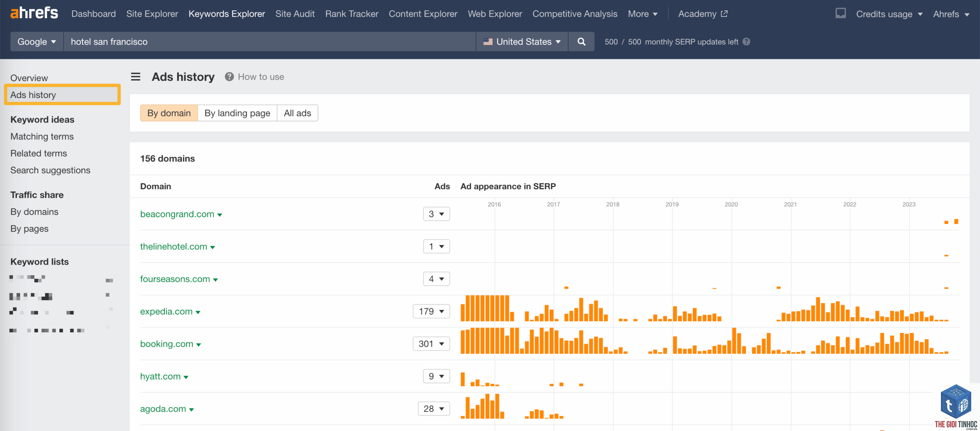This screenshot has height=431, width=980.
Task: Select the By domain tab
Action: tap(169, 113)
